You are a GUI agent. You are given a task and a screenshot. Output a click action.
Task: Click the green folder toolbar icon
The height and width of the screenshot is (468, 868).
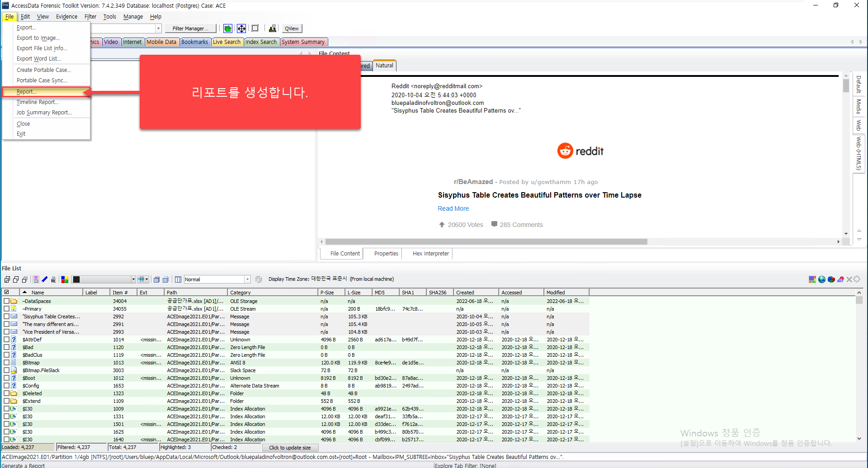228,28
